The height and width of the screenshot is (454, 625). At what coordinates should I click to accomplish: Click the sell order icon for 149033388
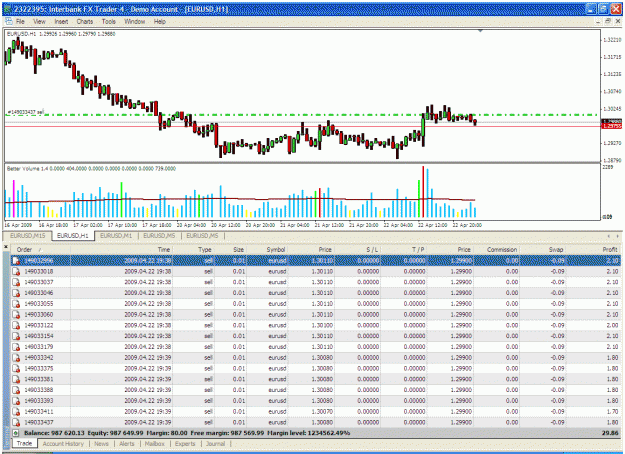pyautogui.click(x=16, y=390)
